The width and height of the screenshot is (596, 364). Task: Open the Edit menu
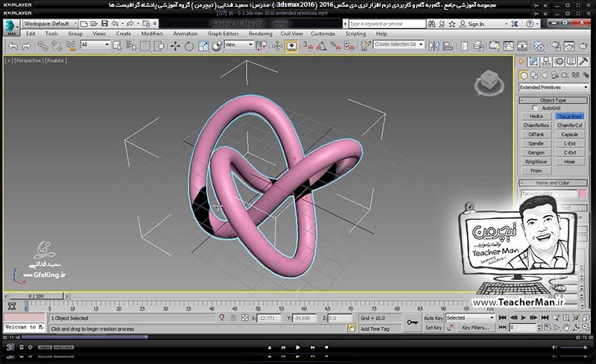[31, 33]
